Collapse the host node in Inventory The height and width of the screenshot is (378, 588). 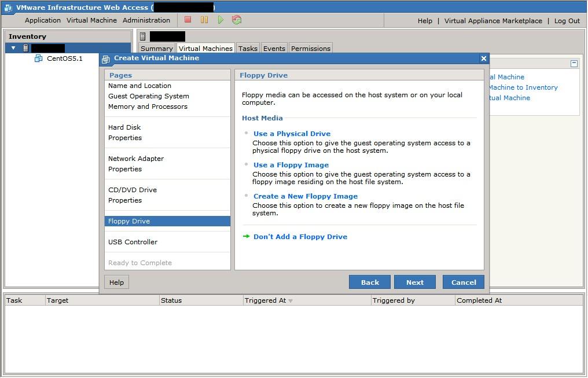click(x=13, y=48)
